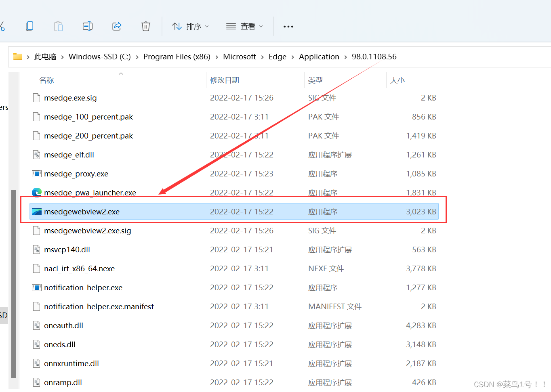
Task: Click the 98.0.1108.56 breadcrumb segment
Action: point(374,57)
